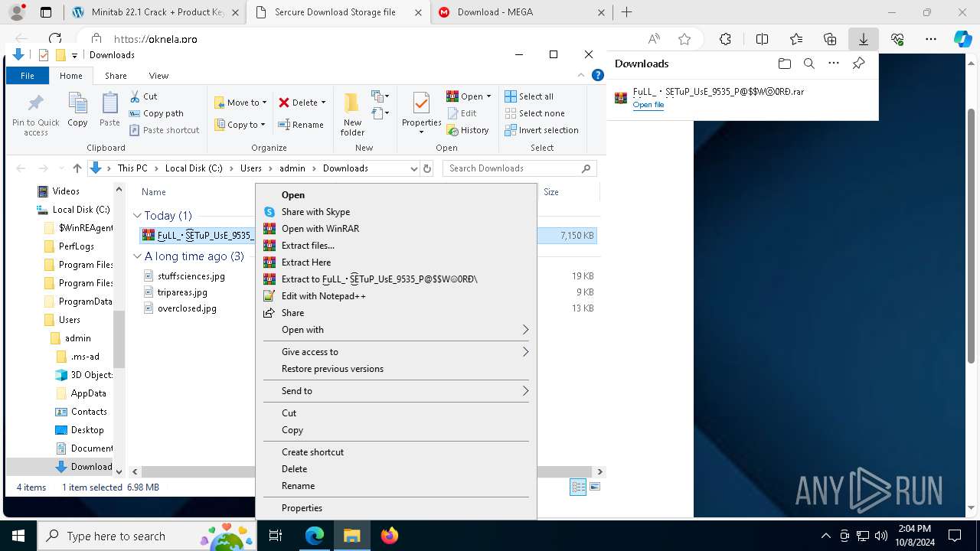The height and width of the screenshot is (551, 980).
Task: Click Invert selection in ribbon
Action: 541,130
